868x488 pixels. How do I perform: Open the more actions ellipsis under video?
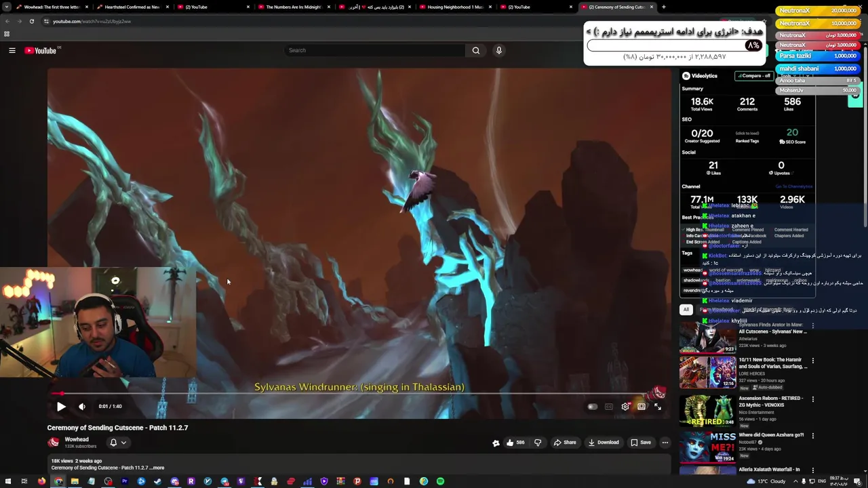(x=665, y=443)
